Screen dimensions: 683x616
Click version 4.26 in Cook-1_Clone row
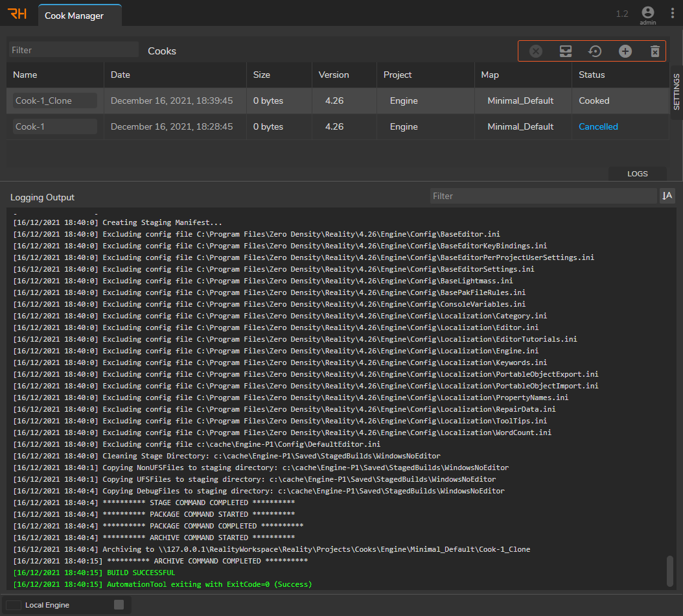[334, 101]
